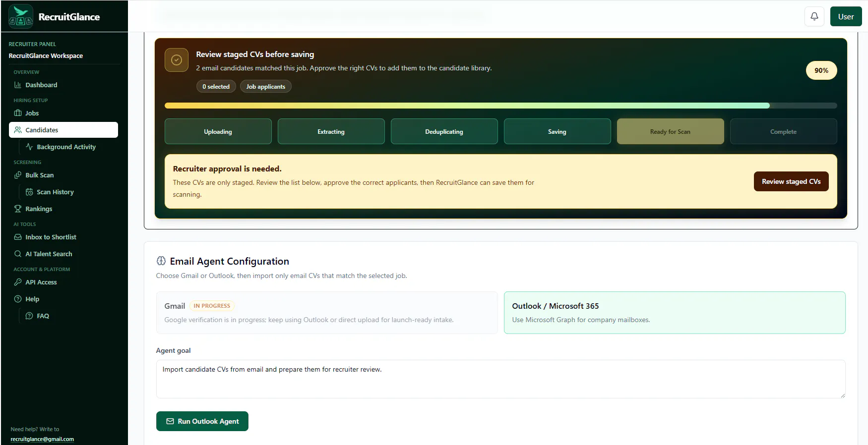Click the Complete step box

click(x=784, y=131)
